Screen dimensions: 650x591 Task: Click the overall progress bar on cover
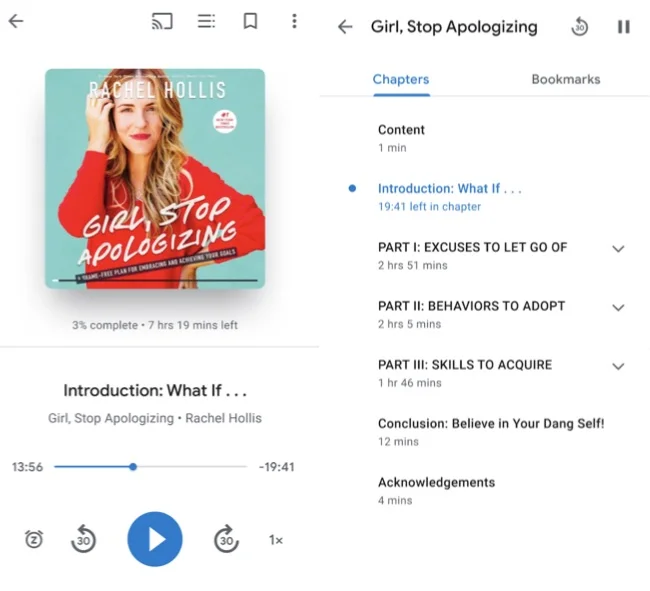155,281
